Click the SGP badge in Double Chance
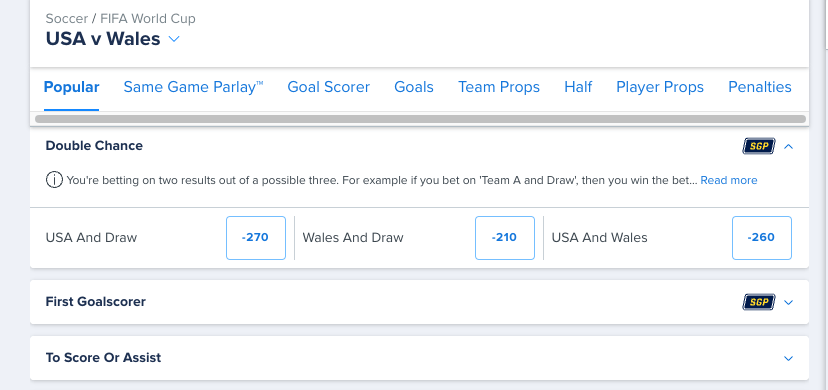This screenshot has height=390, width=828. [758, 146]
